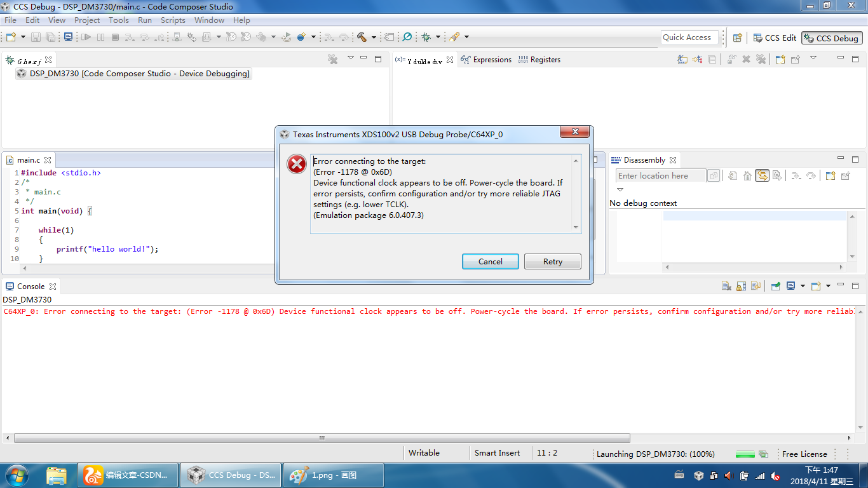Click Remove All Terminated icon in Debug view
Screen dimensions: 868x488
click(332, 59)
